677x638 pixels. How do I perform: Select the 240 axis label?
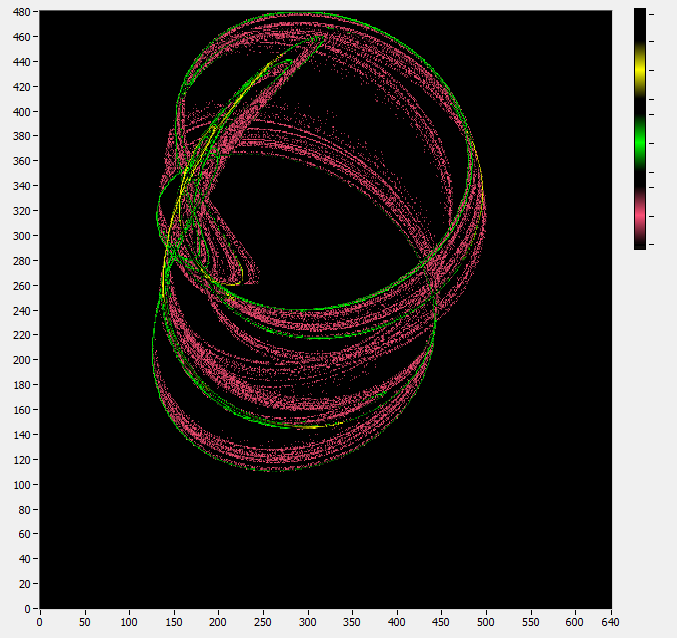tap(22, 311)
